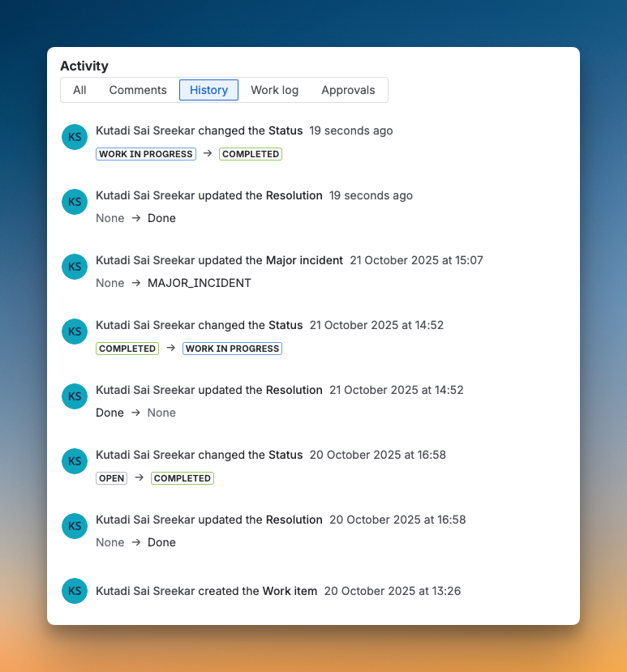Image resolution: width=627 pixels, height=672 pixels.
Task: Switch to the All activity tab
Action: [x=79, y=90]
